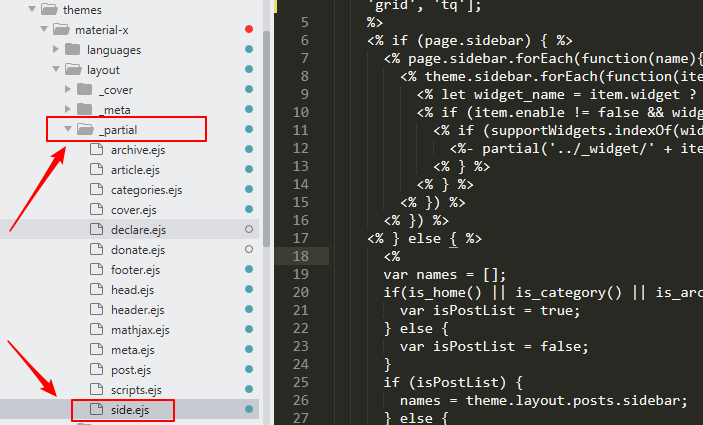Image resolution: width=703 pixels, height=425 pixels.
Task: Open mathjax.ejs file
Action: coord(140,330)
